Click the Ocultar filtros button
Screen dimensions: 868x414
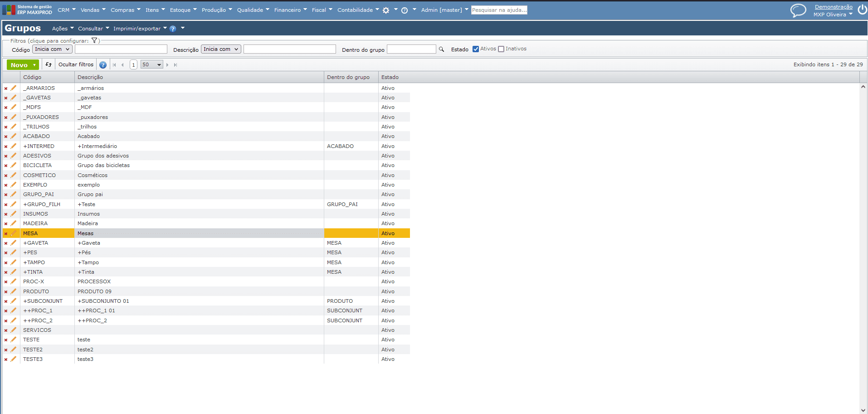(x=76, y=64)
